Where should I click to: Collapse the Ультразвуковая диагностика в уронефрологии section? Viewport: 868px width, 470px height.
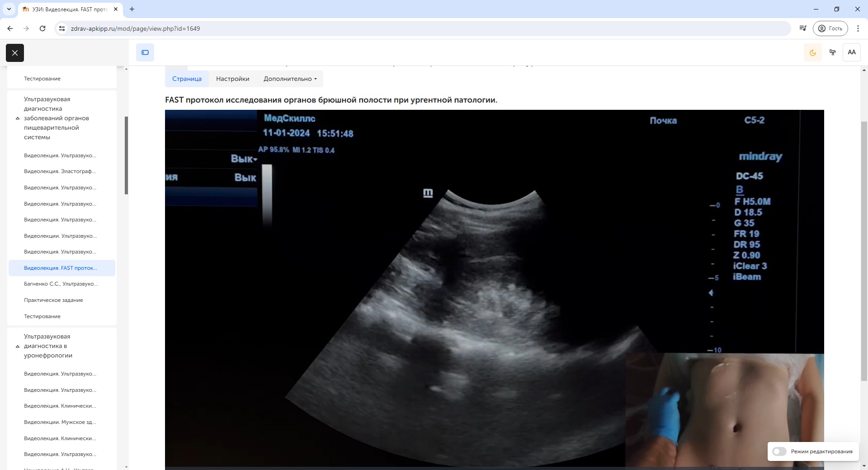click(x=18, y=346)
